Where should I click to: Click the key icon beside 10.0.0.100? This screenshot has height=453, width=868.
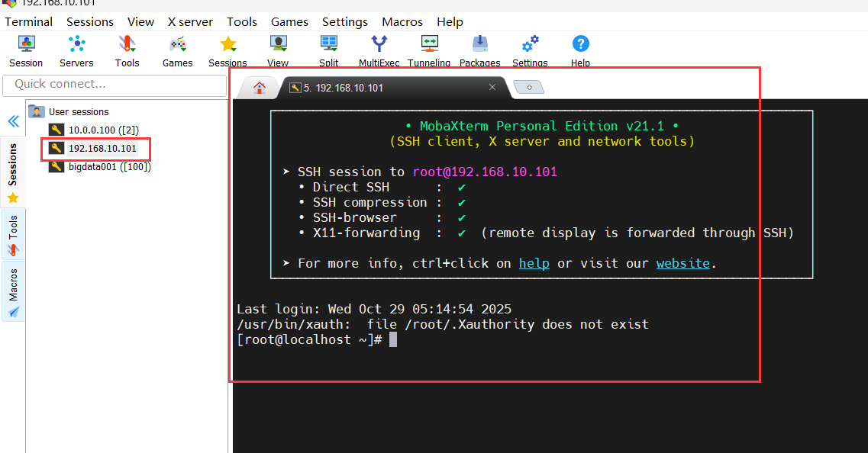pyautogui.click(x=56, y=130)
